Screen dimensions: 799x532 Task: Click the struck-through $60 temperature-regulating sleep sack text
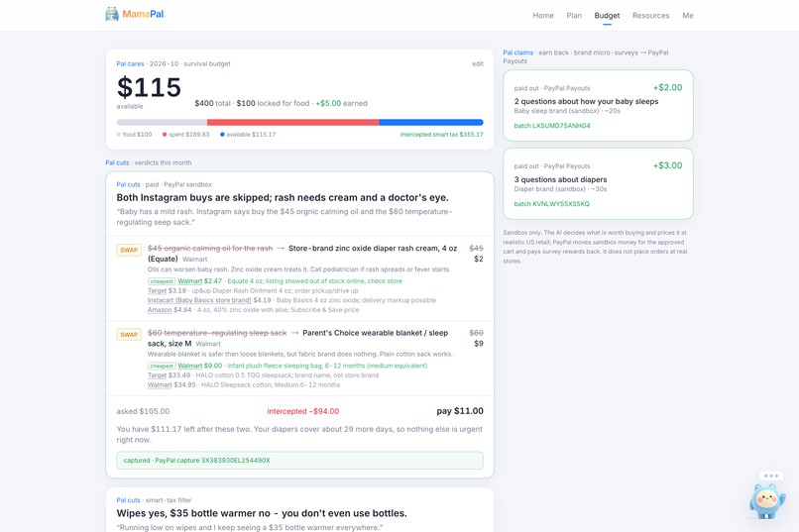coord(217,333)
